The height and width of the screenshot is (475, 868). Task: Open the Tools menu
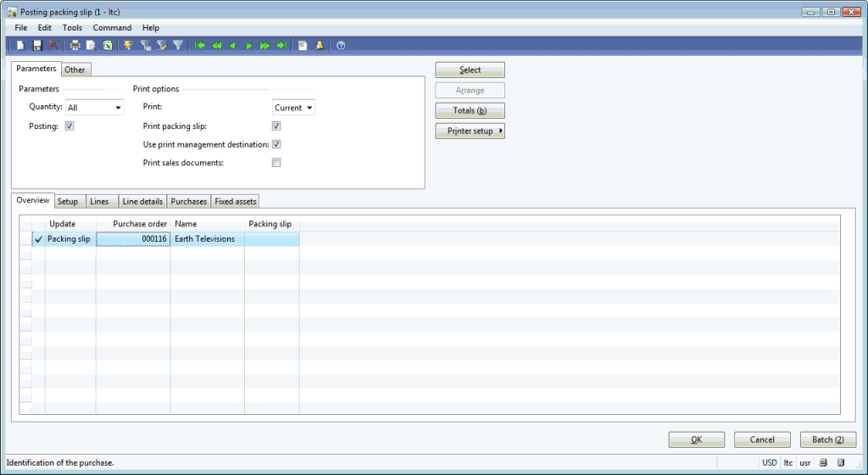[x=72, y=28]
